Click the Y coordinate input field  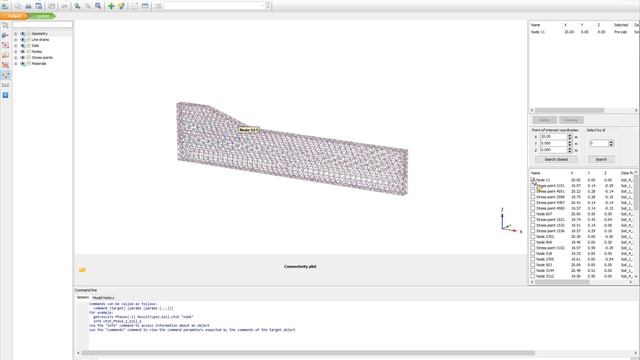pyautogui.click(x=553, y=143)
